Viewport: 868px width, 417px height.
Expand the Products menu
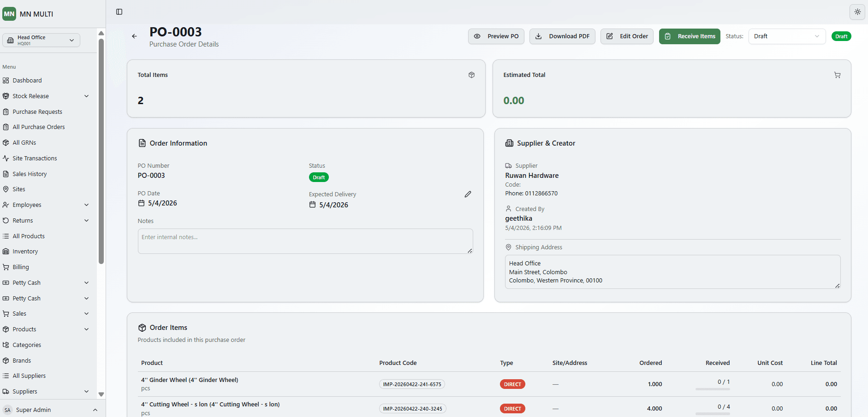[x=86, y=329]
